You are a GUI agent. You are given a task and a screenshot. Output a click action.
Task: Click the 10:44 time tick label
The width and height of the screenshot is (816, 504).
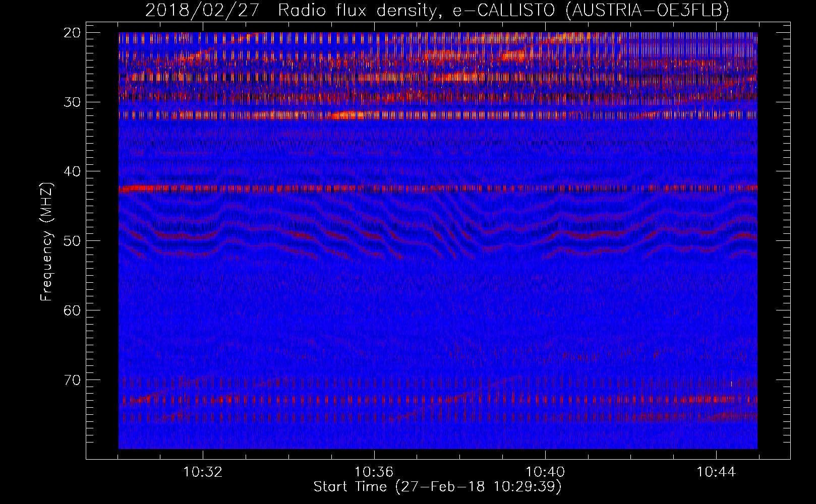pyautogui.click(x=716, y=472)
